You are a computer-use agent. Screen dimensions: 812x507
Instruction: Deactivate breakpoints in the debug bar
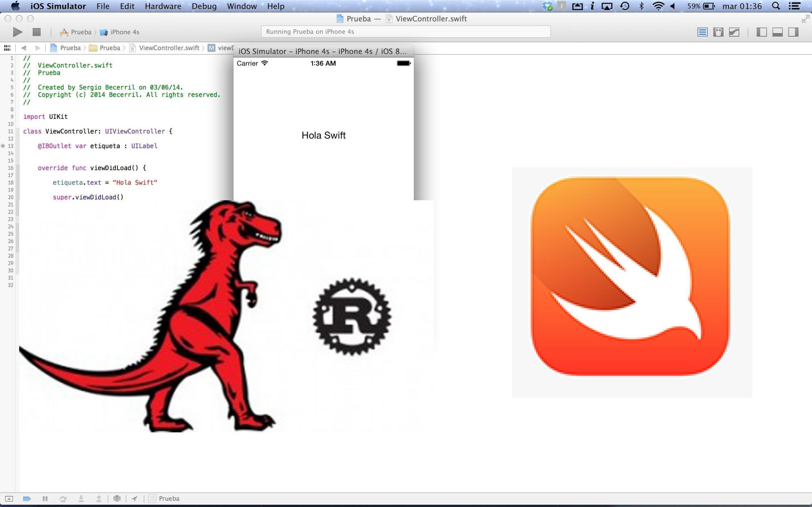tap(27, 499)
